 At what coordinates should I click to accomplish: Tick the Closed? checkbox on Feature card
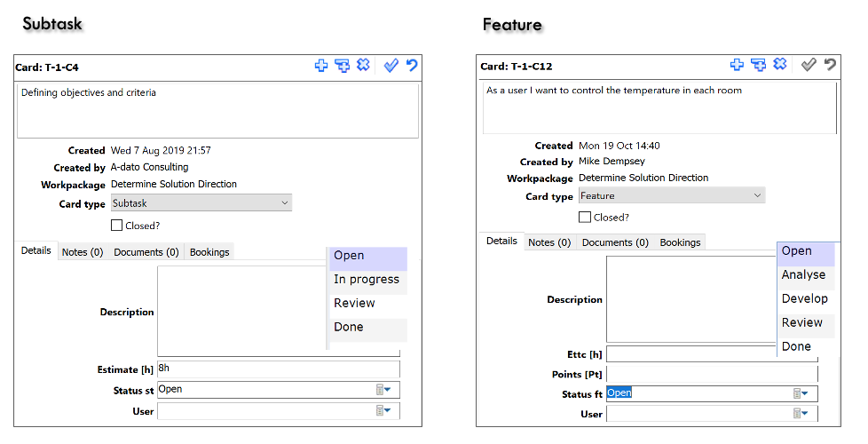coord(585,217)
